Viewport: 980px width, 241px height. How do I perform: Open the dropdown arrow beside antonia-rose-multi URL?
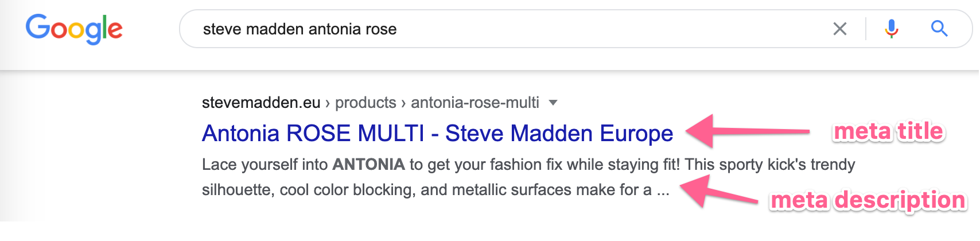coord(553,103)
